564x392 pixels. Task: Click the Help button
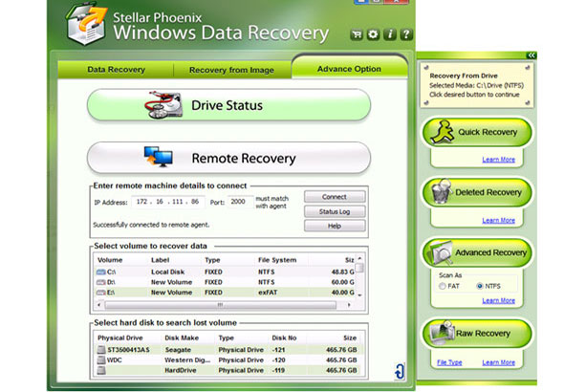[335, 226]
